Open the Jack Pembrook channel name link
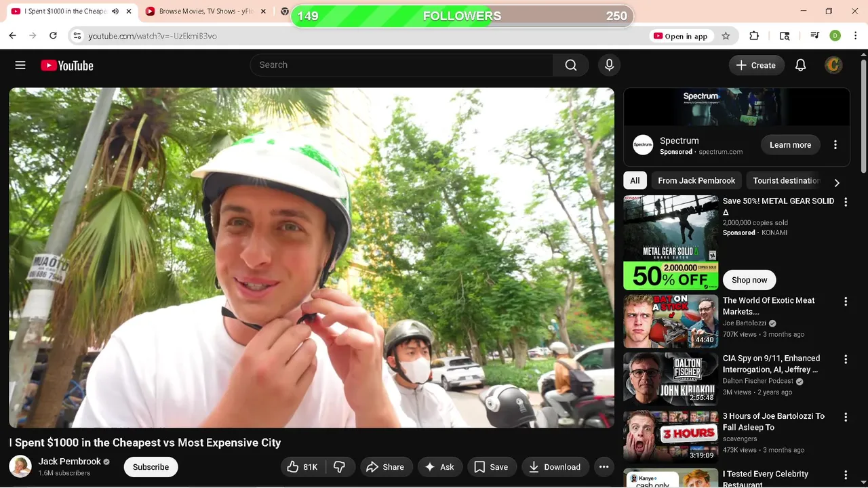The width and height of the screenshot is (868, 488). coord(70,462)
